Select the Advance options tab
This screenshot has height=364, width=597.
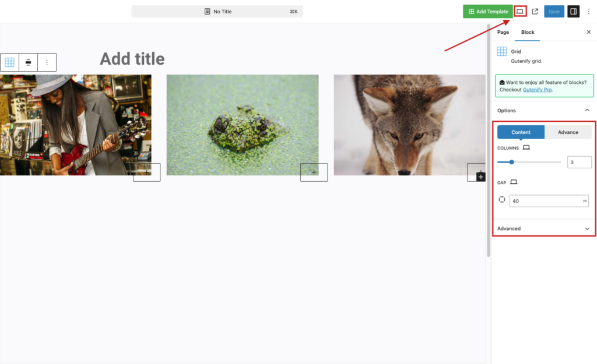click(x=568, y=132)
